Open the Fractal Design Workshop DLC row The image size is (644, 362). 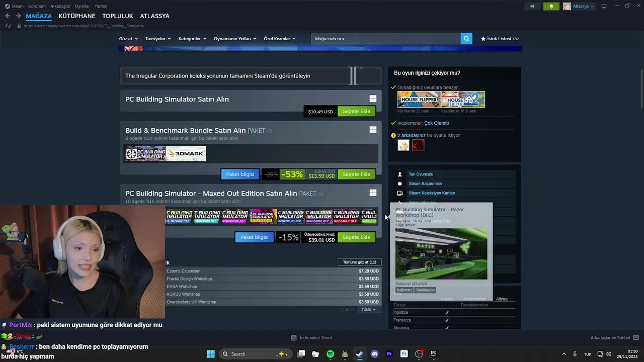[273, 279]
